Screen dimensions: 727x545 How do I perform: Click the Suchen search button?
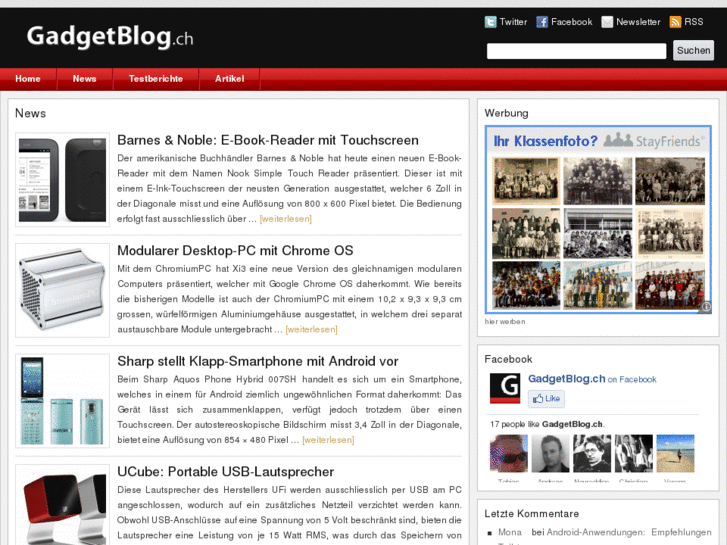[693, 50]
